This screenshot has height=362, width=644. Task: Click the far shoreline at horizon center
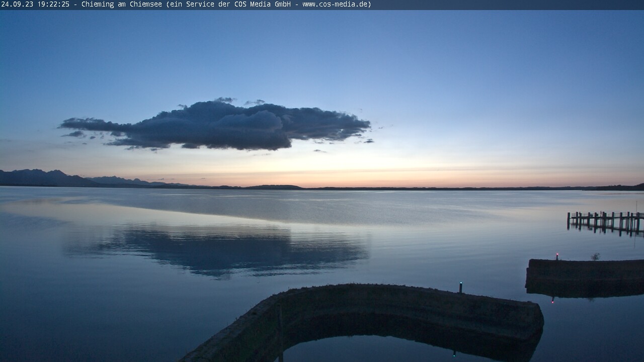click(352, 188)
